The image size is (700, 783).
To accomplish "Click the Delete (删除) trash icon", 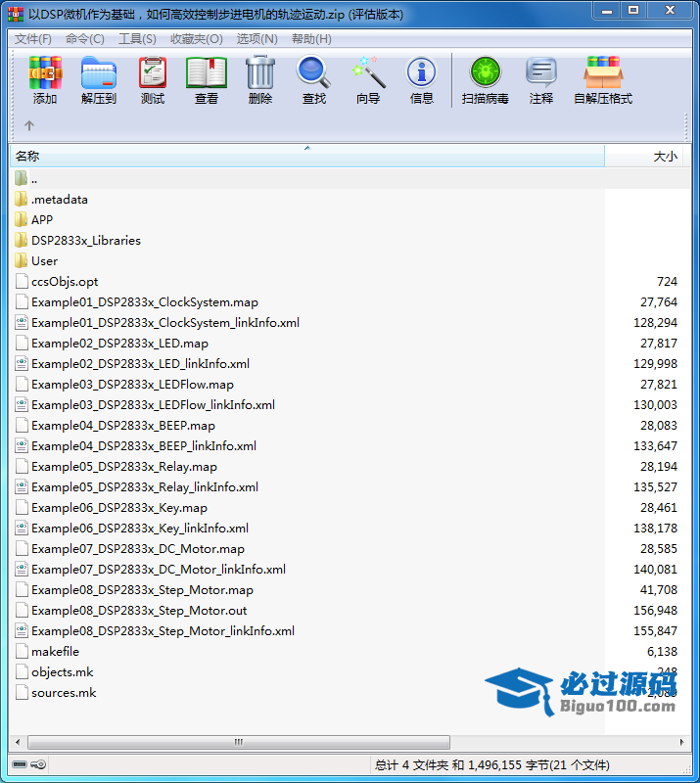I will point(260,72).
